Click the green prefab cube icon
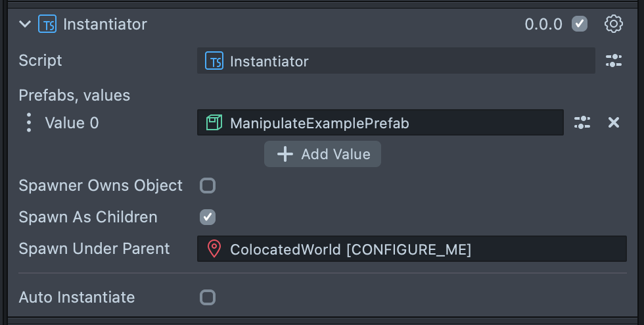This screenshot has height=325, width=644. pos(214,123)
